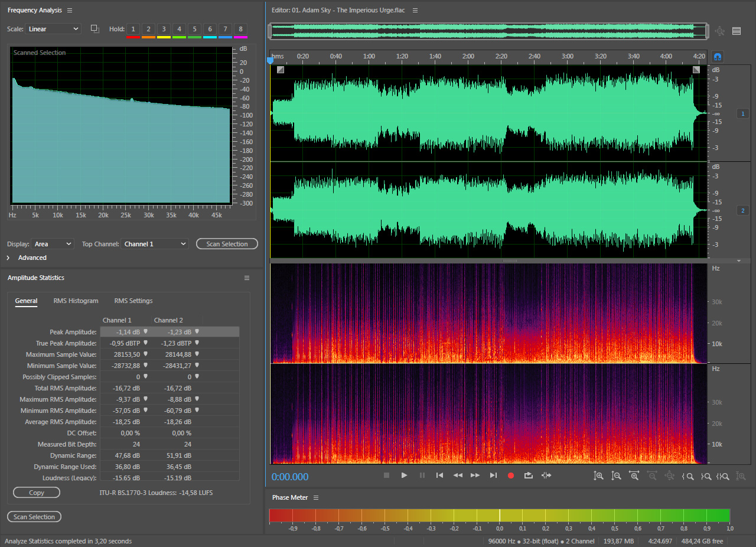Viewport: 756px width, 547px height.
Task: Open the Editor panel menu icon
Action: 415,11
